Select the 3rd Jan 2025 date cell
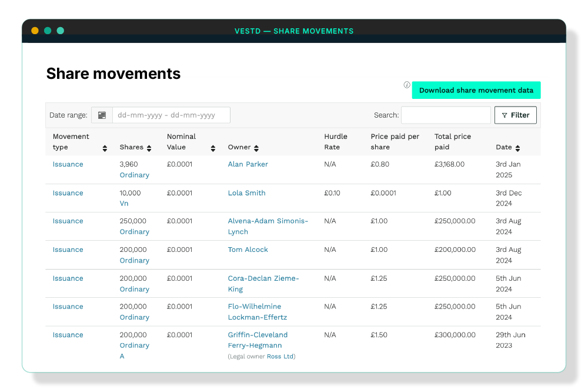This screenshot has height=392, width=588. (x=508, y=170)
